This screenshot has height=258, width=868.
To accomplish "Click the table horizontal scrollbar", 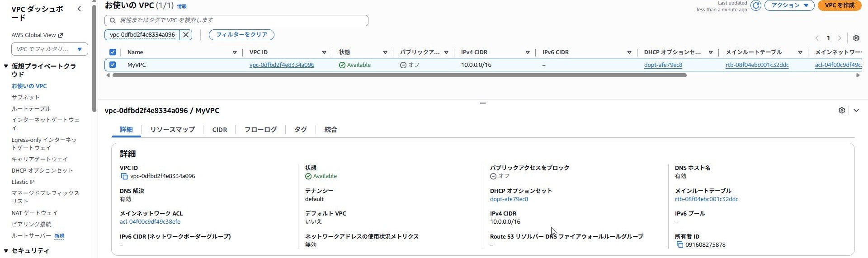I will tap(400, 75).
